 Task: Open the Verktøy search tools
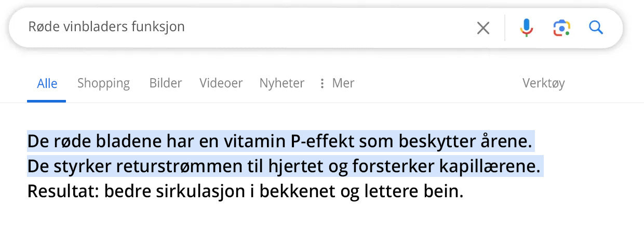(x=543, y=83)
